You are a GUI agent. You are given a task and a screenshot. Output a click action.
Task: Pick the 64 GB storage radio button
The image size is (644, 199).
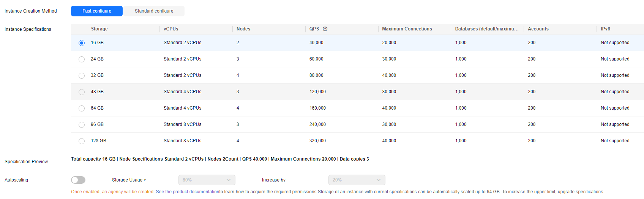(82, 108)
